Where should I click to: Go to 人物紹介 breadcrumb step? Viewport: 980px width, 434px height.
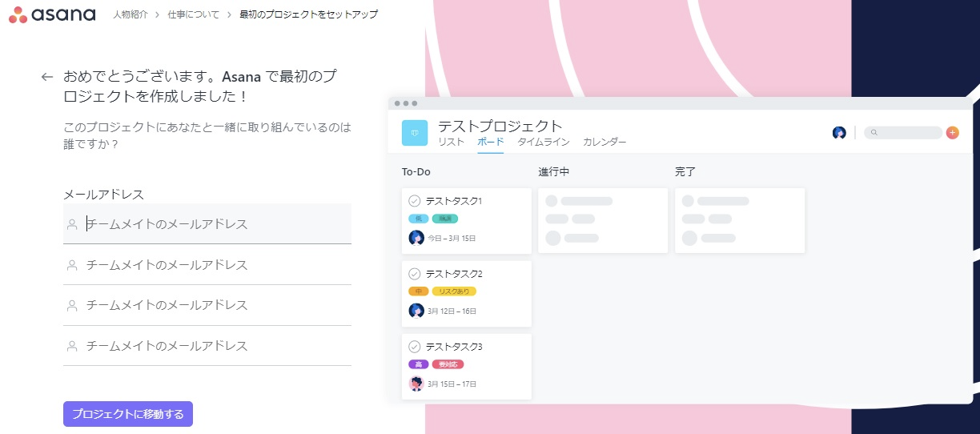[x=129, y=14]
